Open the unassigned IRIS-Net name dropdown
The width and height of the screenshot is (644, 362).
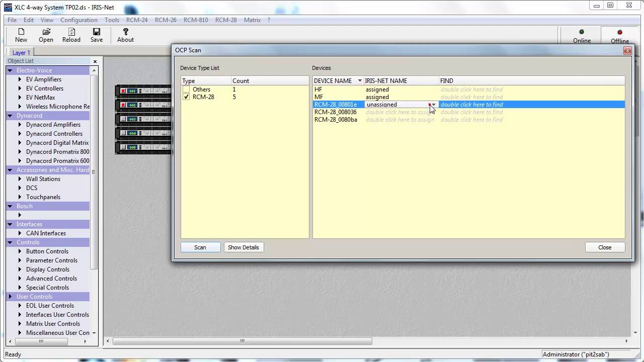[434, 105]
